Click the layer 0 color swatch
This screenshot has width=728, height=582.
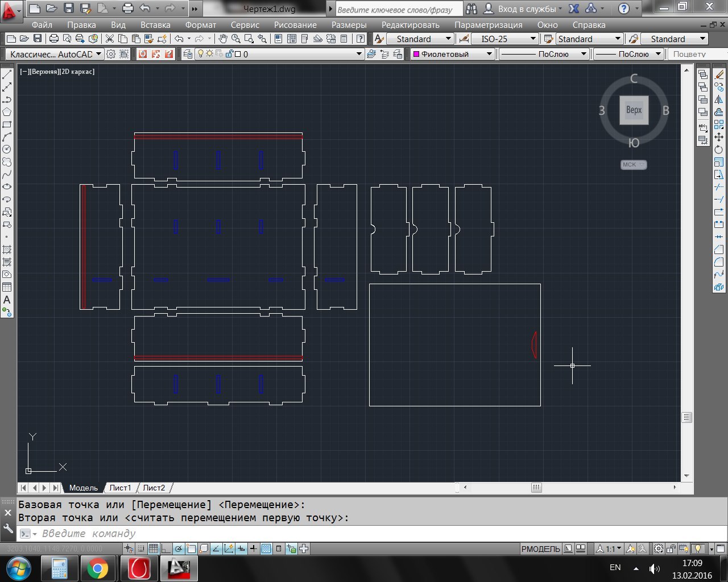pos(238,54)
